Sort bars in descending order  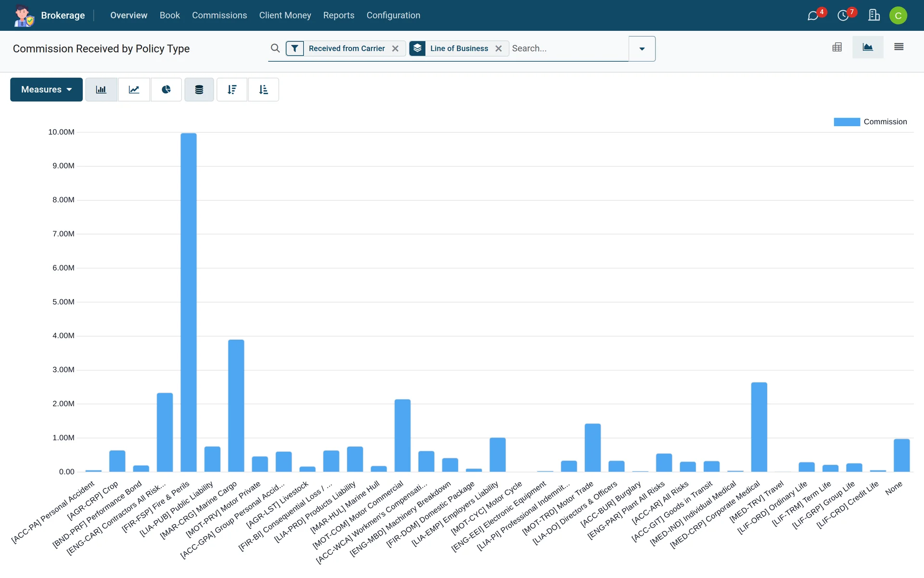232,90
